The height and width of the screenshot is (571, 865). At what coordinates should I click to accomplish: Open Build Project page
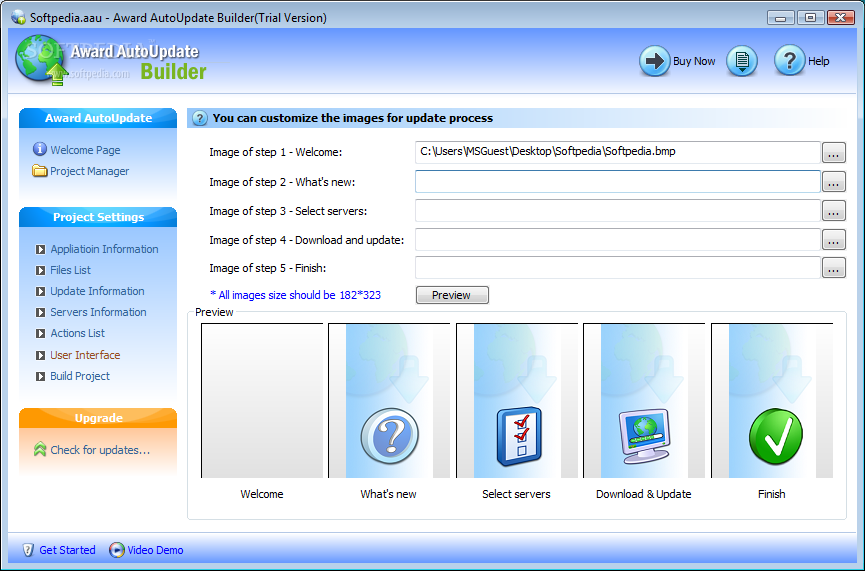[x=80, y=376]
